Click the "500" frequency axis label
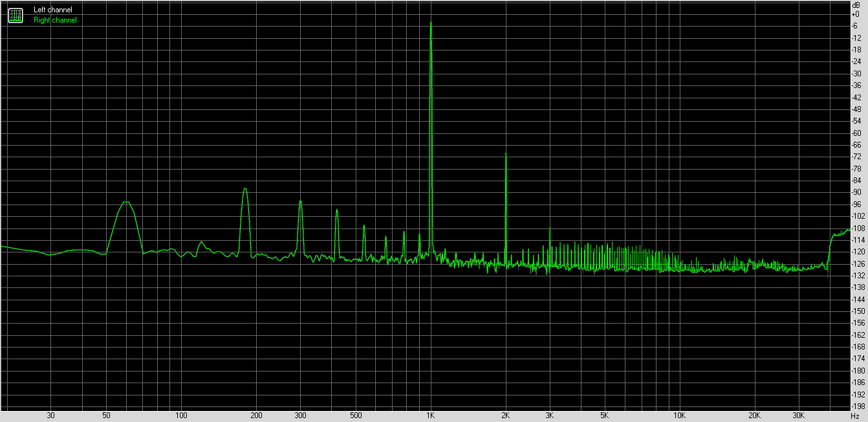 pyautogui.click(x=356, y=416)
